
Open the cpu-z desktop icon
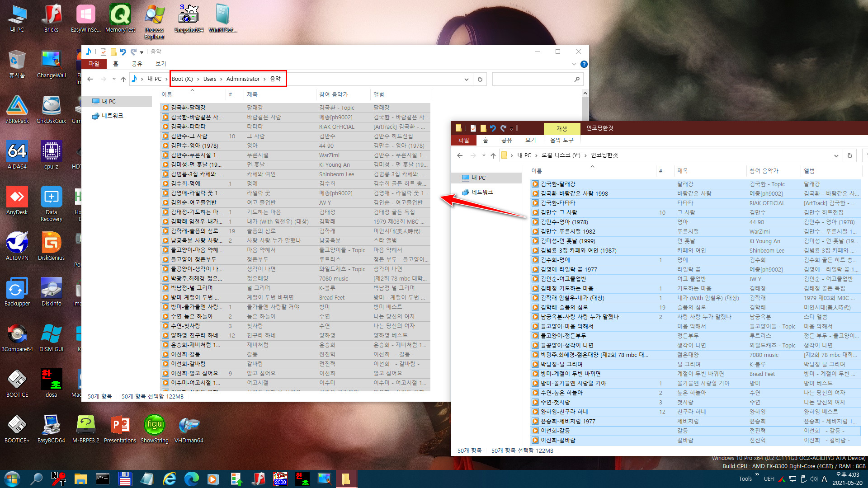(x=51, y=155)
